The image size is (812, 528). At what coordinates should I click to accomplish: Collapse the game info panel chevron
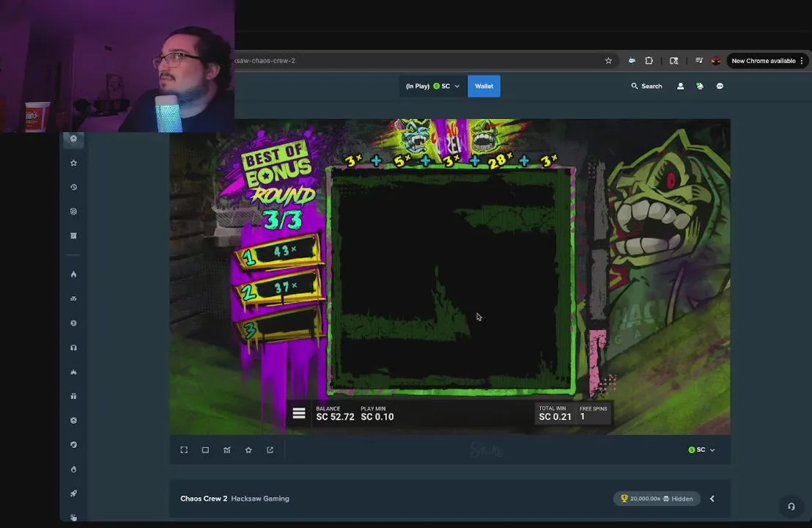[712, 499]
